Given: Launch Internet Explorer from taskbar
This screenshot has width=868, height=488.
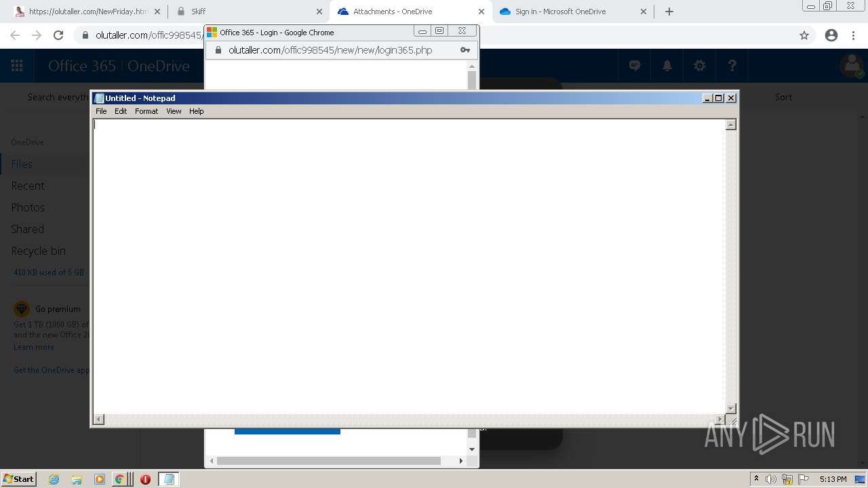Looking at the screenshot, I should pos(54,479).
